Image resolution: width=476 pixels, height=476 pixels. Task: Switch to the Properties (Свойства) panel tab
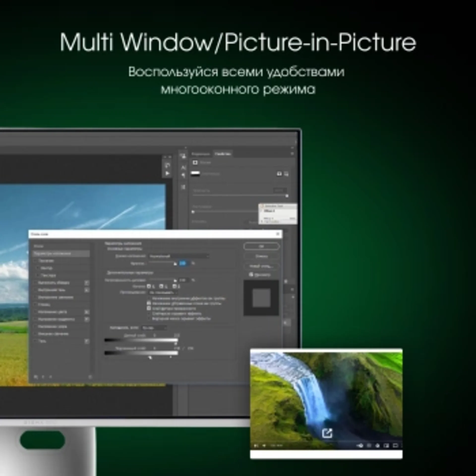(x=223, y=154)
